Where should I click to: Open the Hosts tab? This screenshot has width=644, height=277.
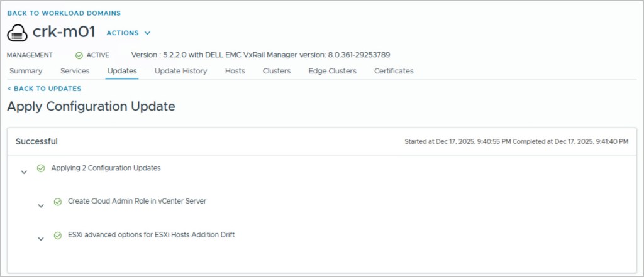coord(235,71)
